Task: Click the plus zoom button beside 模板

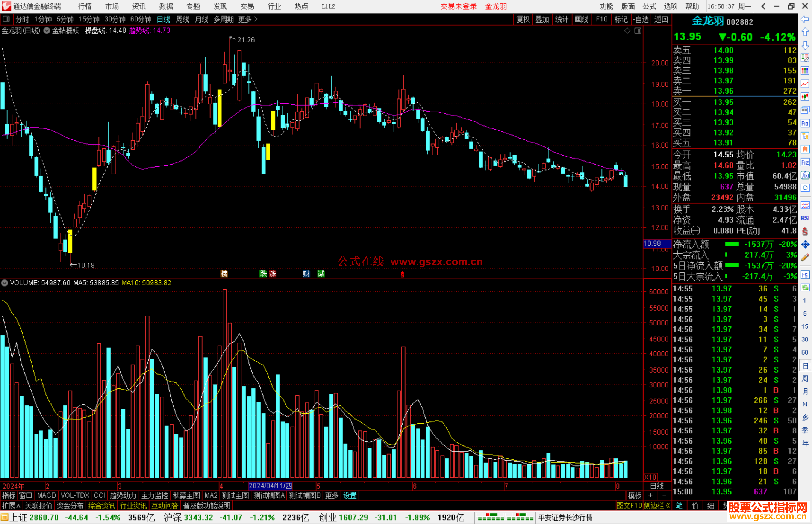Action: (x=650, y=495)
